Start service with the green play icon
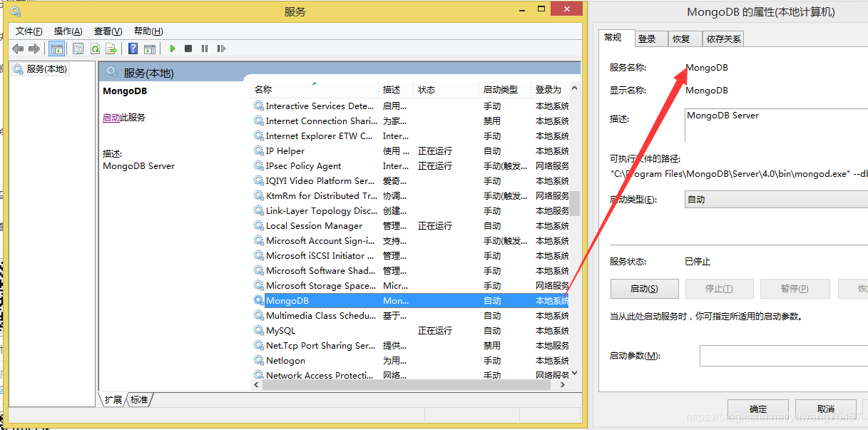Image resolution: width=868 pixels, height=430 pixels. coord(172,48)
